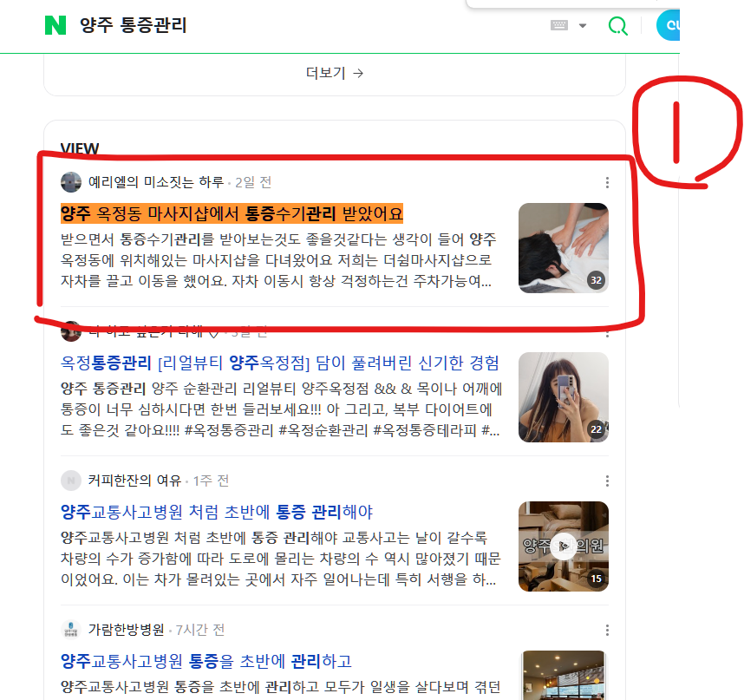This screenshot has width=744, height=700.
Task: Click the 가람한방병원 post interior thumbnail
Action: pos(564,676)
